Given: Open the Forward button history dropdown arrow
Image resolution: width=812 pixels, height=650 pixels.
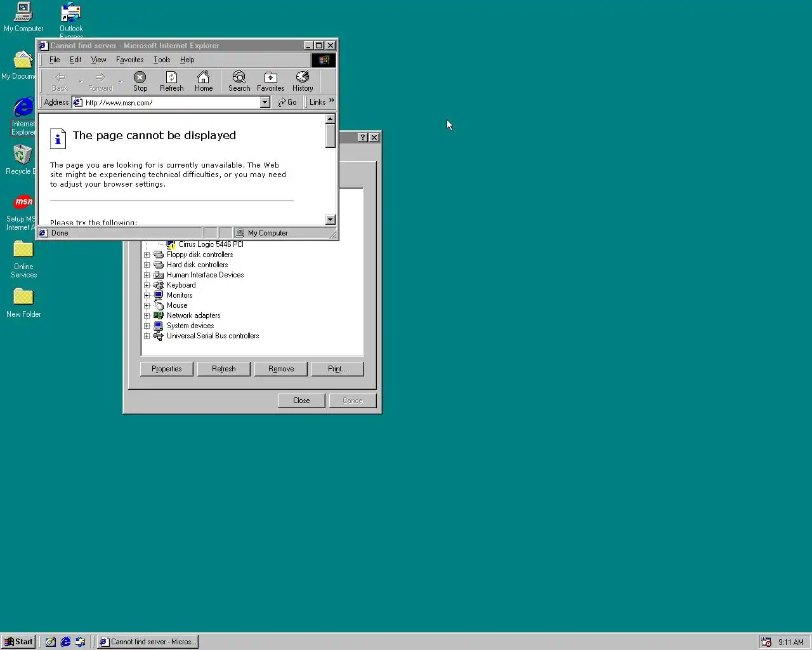Looking at the screenshot, I should coord(121,82).
